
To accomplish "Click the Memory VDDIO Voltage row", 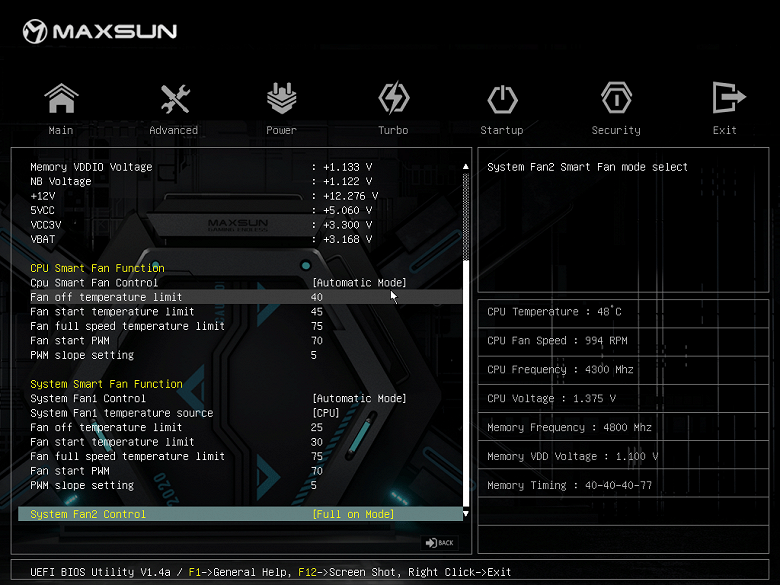I will click(201, 167).
